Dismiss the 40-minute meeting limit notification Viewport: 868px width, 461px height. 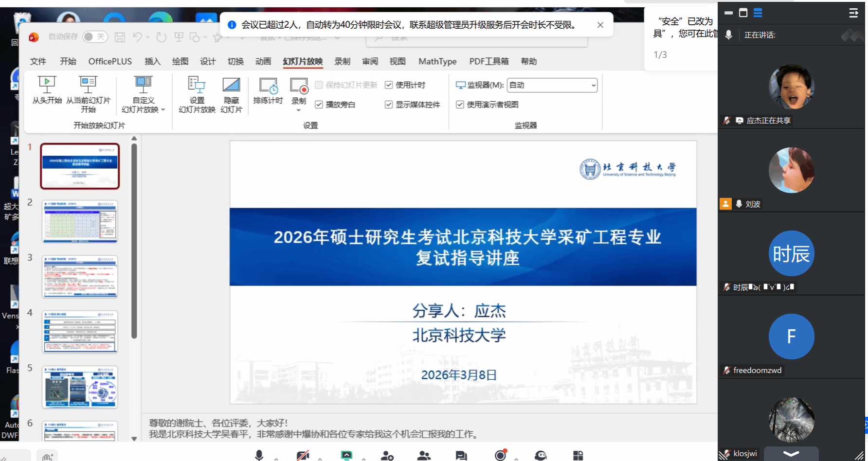600,25
